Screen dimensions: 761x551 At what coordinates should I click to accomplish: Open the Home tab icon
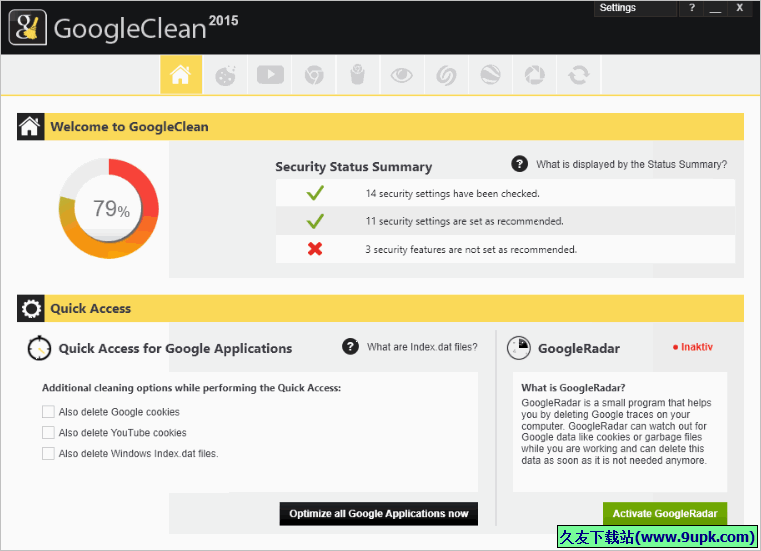point(181,75)
